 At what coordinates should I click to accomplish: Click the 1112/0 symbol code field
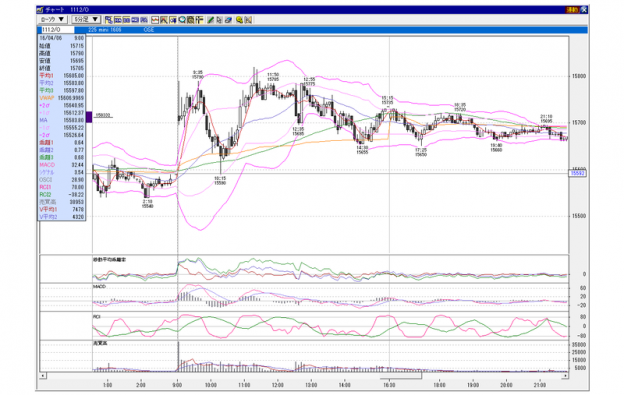[57, 30]
